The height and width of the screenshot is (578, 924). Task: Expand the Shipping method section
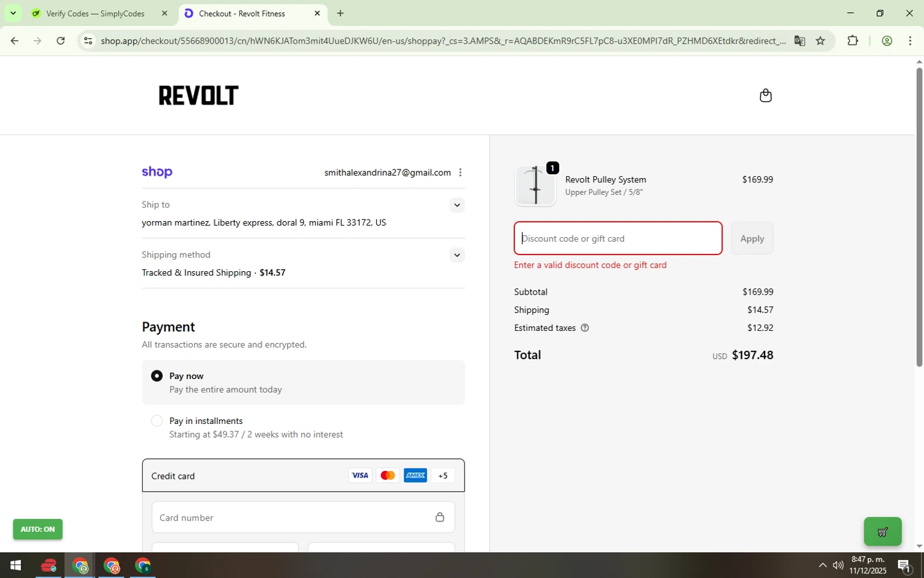pyautogui.click(x=456, y=255)
